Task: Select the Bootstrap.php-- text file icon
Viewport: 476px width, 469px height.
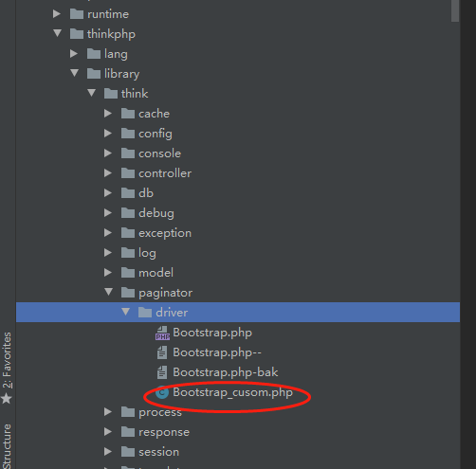Action: 162,352
